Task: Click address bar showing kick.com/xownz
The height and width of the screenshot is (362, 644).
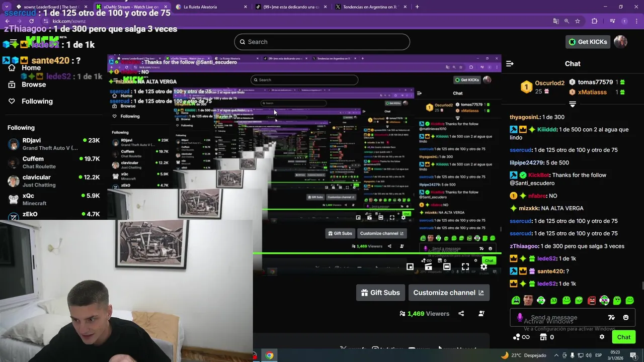Action: (x=292, y=21)
